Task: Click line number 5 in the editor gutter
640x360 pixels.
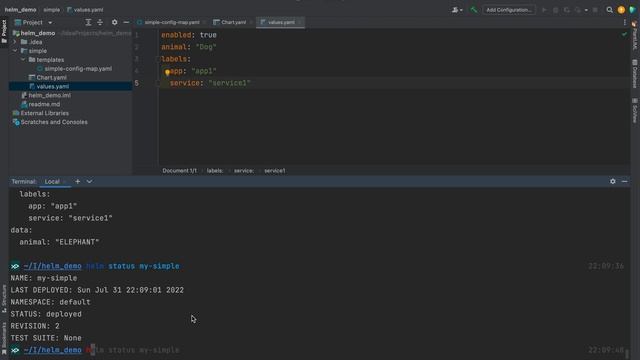Action: (137, 83)
